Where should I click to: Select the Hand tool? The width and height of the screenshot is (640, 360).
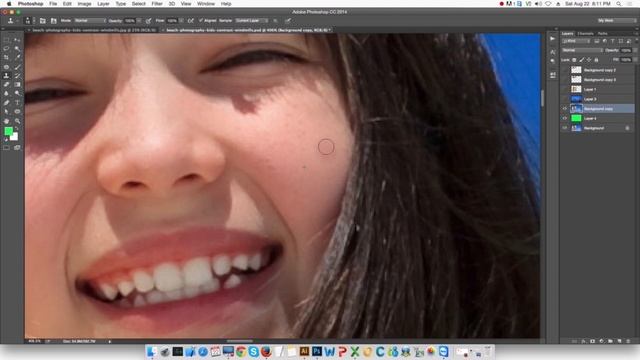(x=6, y=121)
